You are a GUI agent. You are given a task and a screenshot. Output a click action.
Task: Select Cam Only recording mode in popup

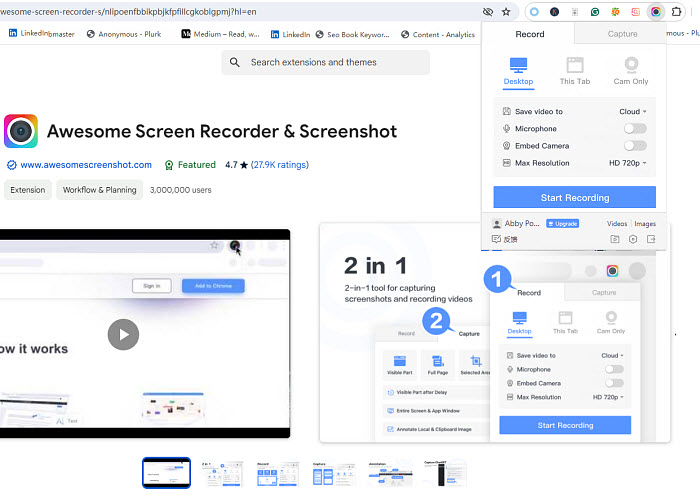coord(631,71)
